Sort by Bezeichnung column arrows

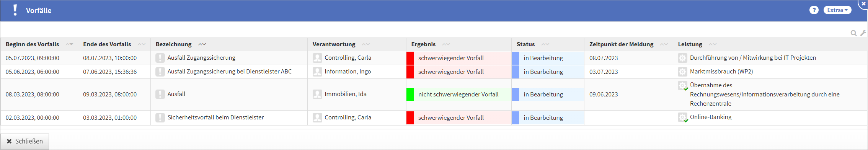[x=202, y=44]
